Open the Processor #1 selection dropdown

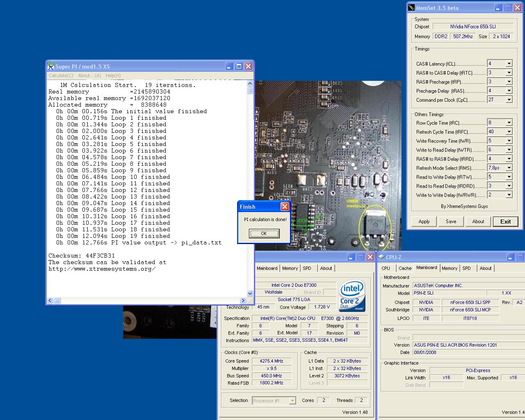click(x=292, y=401)
